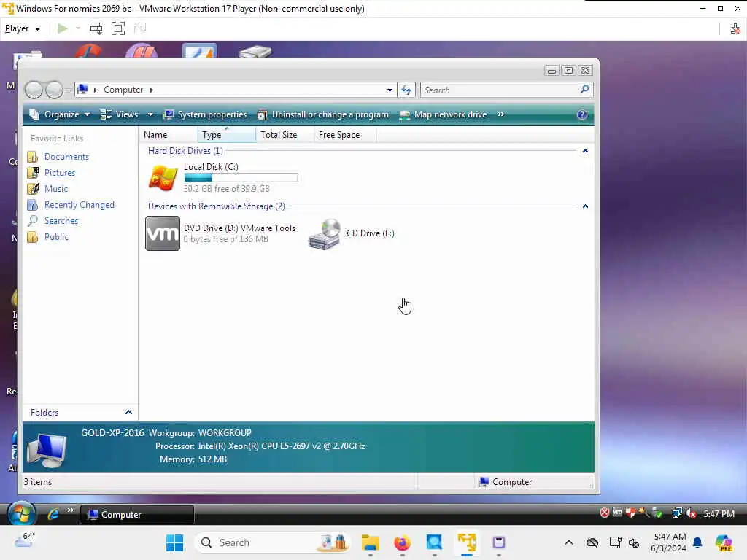Click the host taskbar Search box
The height and width of the screenshot is (560, 747).
pos(273,542)
